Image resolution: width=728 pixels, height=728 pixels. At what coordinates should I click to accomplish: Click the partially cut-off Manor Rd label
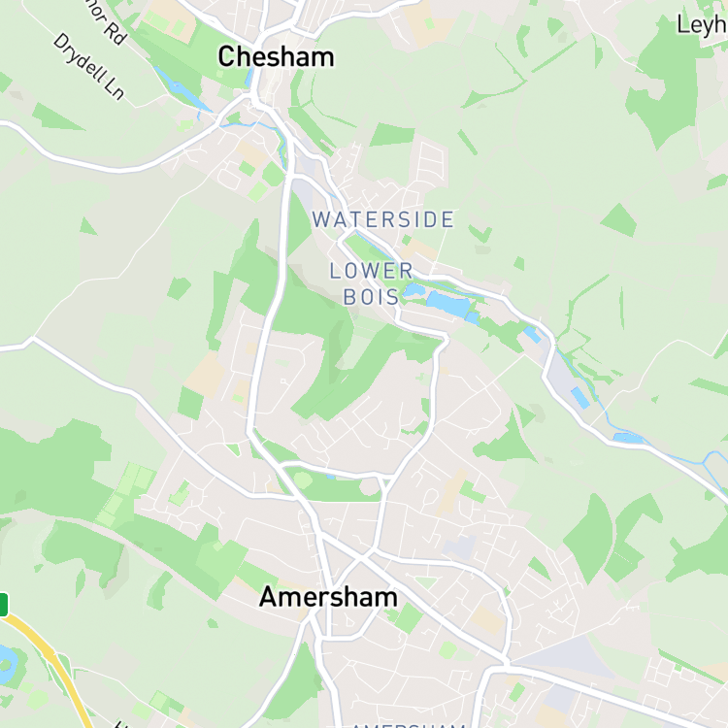click(106, 21)
